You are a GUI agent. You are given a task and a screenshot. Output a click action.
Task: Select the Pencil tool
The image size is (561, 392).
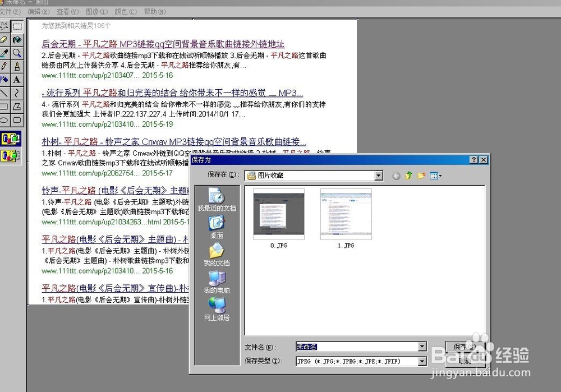4,66
